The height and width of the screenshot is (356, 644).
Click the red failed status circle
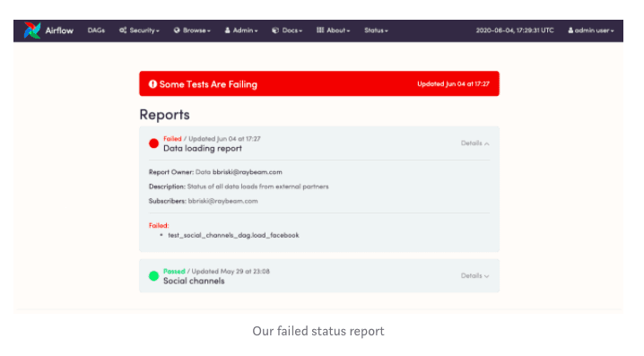pos(153,143)
